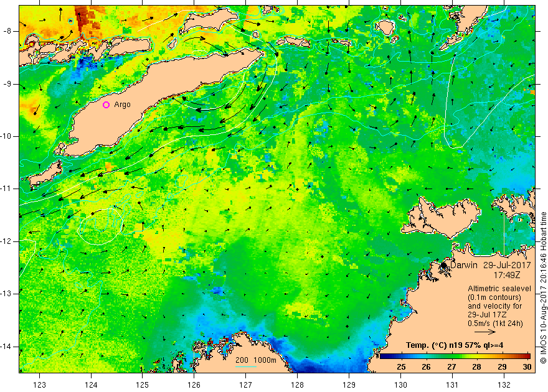Click the 'Argo' label text

point(122,105)
